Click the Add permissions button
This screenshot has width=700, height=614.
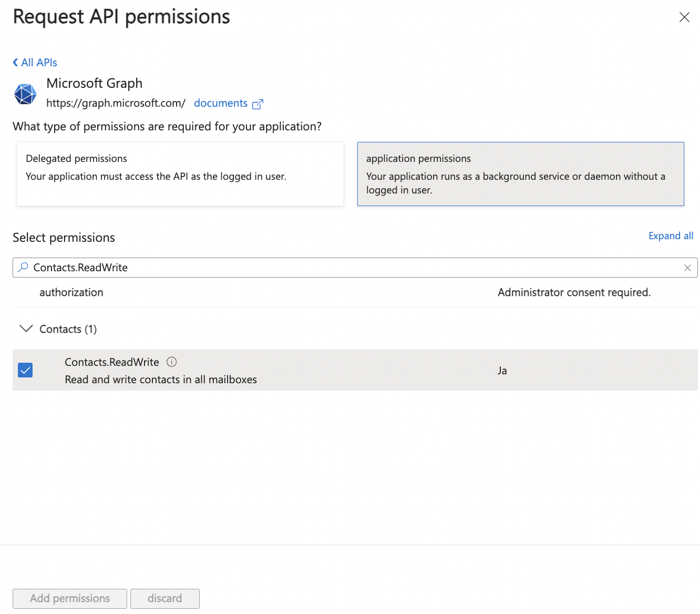click(70, 599)
